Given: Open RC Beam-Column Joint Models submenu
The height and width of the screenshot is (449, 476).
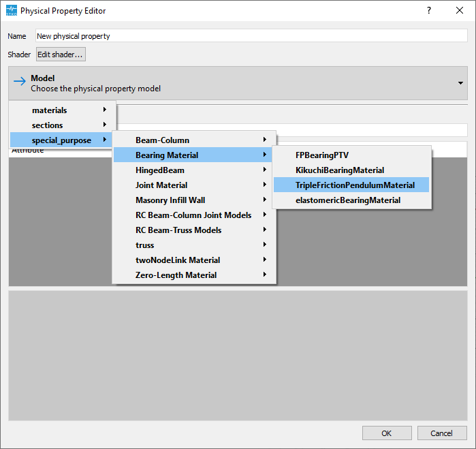Looking at the screenshot, I should (x=194, y=215).
